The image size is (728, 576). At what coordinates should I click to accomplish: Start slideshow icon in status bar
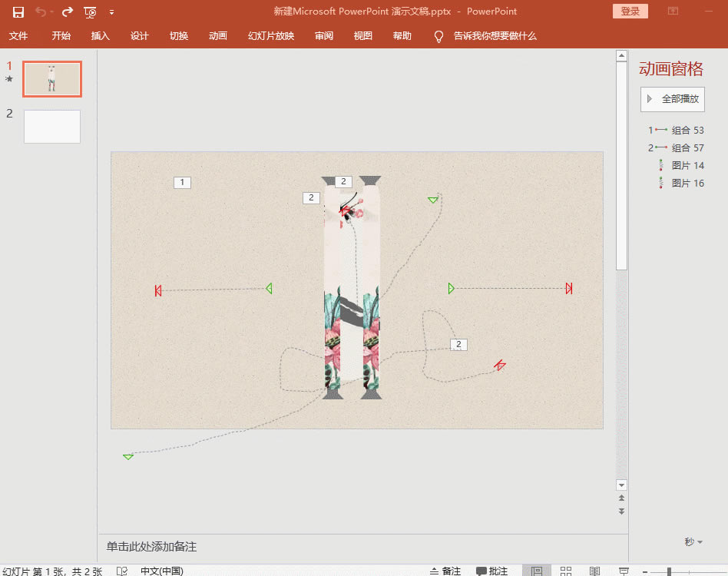tap(624, 571)
